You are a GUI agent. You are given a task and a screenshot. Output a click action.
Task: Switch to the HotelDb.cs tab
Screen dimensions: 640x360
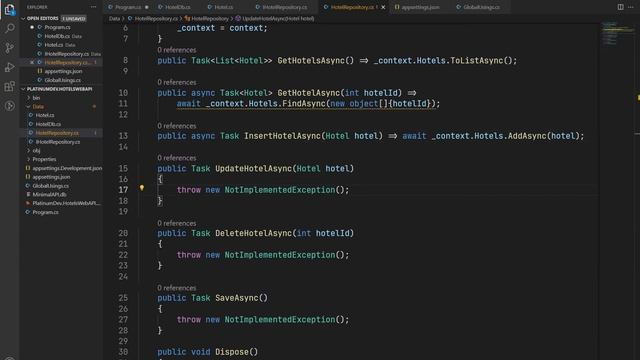point(178,7)
